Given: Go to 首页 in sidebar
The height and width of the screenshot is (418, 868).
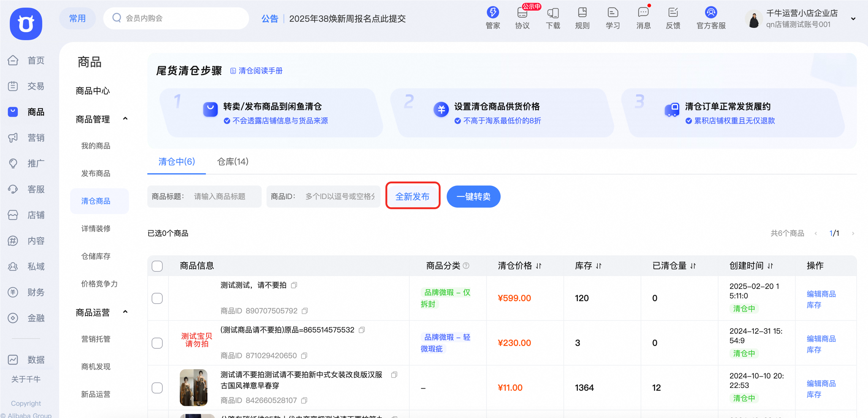Looking at the screenshot, I should (x=26, y=60).
